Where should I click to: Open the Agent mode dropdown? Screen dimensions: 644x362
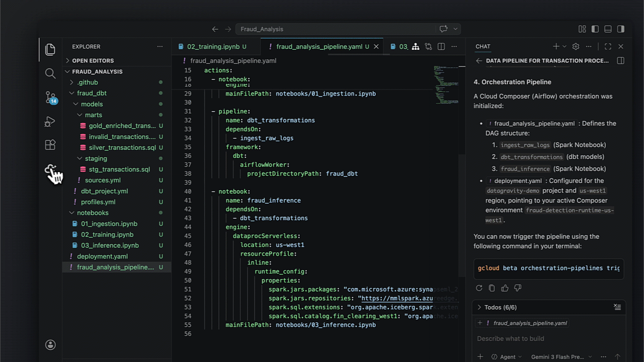[x=507, y=356]
